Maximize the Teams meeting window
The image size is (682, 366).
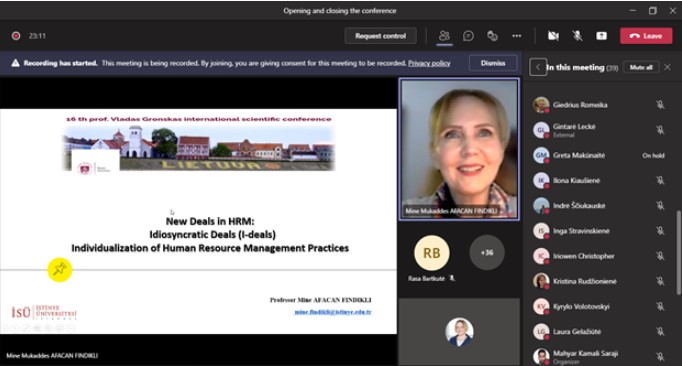click(652, 10)
